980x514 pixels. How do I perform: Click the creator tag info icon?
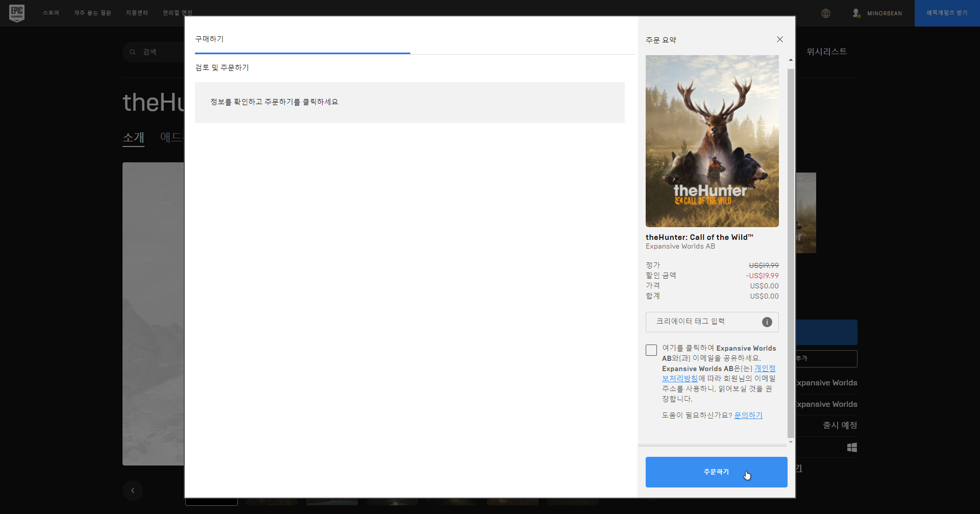(x=767, y=322)
